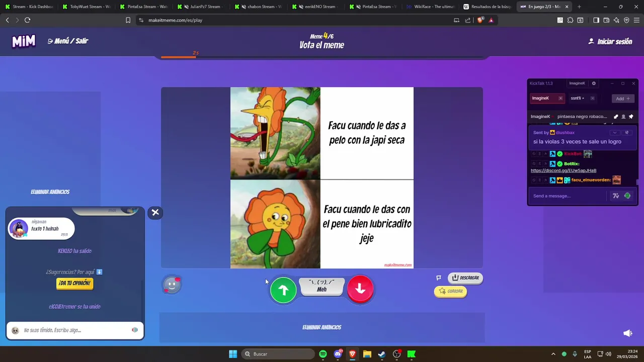Click Eliminar anuncios in left sidebar
Screen dimensions: 644x362
click(50, 192)
